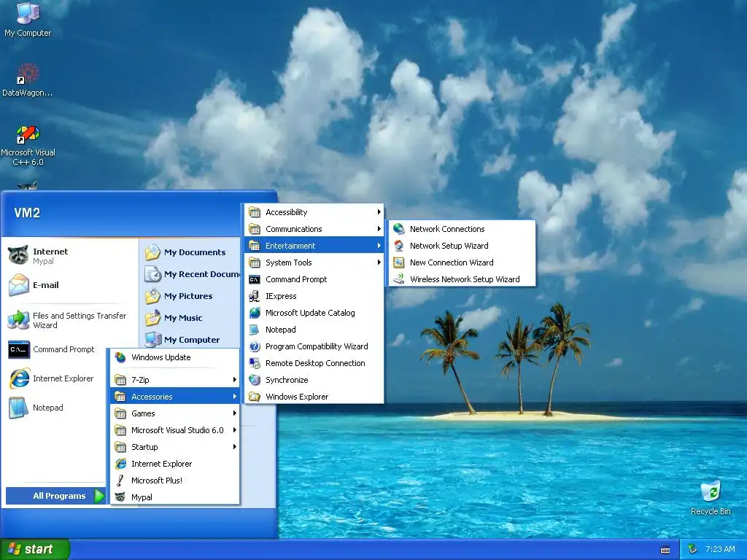Screen dimensions: 747x560
Task: Click the My Music folder icon
Action: (153, 318)
